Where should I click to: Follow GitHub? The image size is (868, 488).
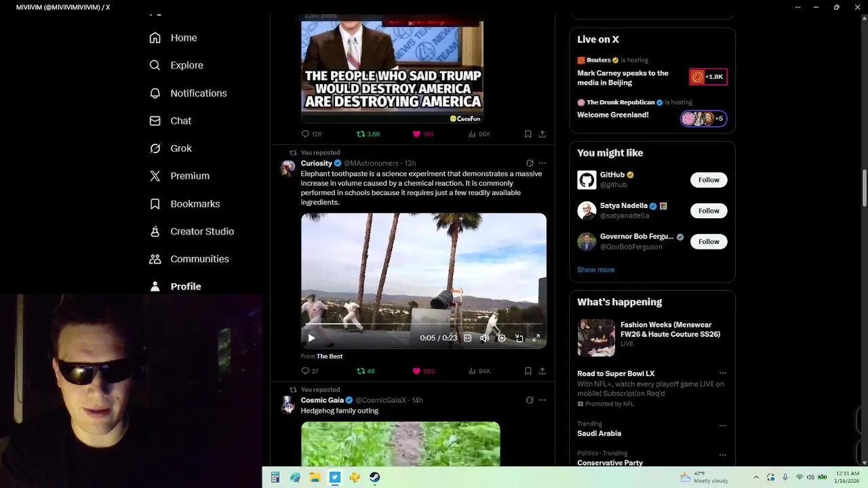tap(709, 180)
